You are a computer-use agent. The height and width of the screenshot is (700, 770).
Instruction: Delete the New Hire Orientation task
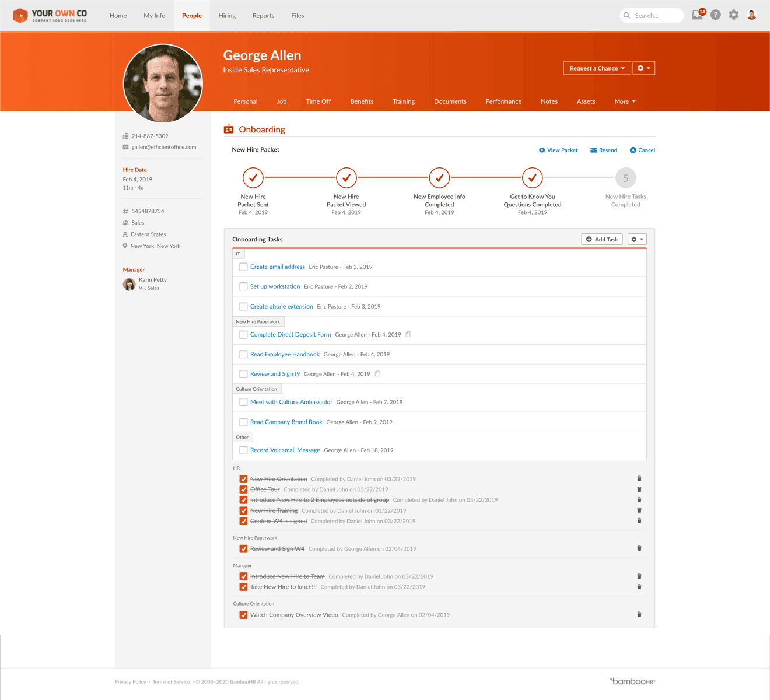(x=639, y=478)
